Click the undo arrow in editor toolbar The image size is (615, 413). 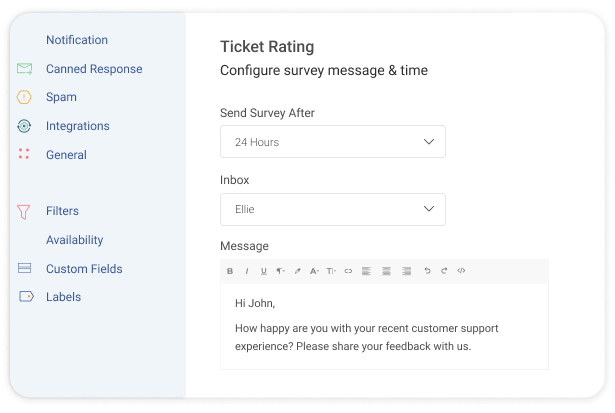pos(427,271)
